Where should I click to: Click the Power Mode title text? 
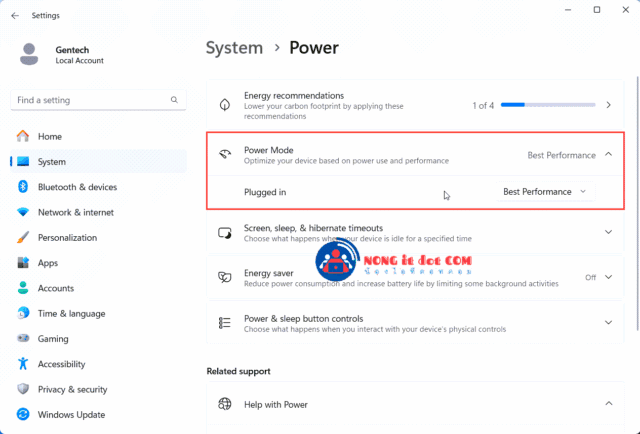coord(269,150)
